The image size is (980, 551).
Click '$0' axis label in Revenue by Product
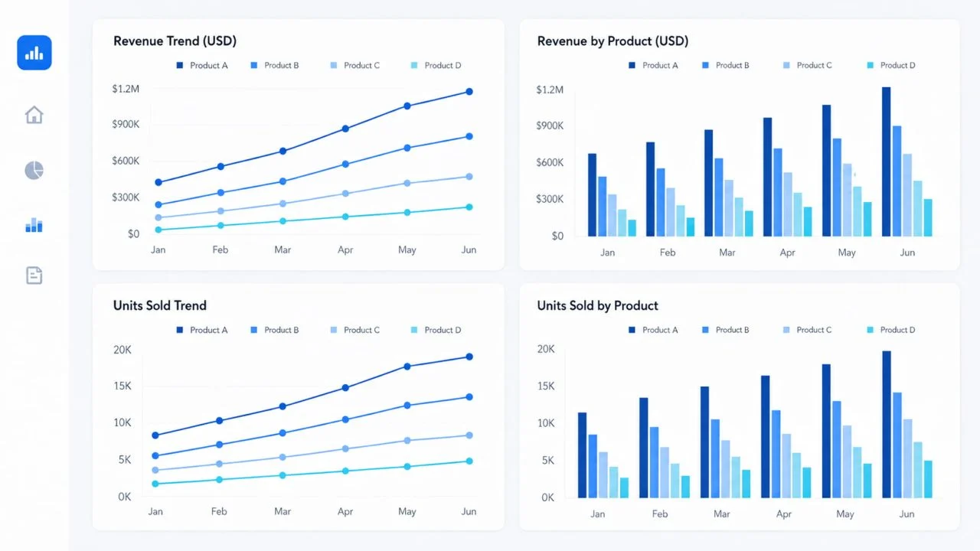click(557, 236)
